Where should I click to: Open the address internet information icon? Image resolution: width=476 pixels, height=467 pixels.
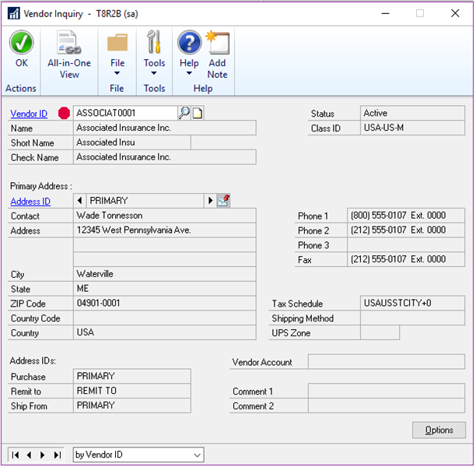[223, 201]
